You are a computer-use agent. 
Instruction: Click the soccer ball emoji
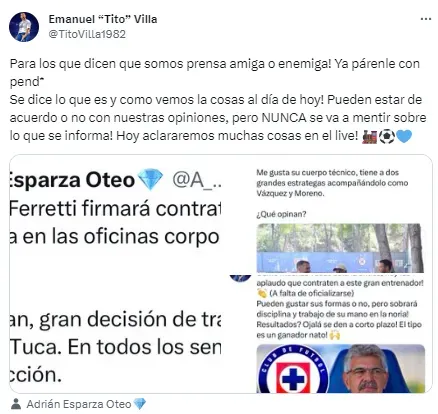[387, 136]
